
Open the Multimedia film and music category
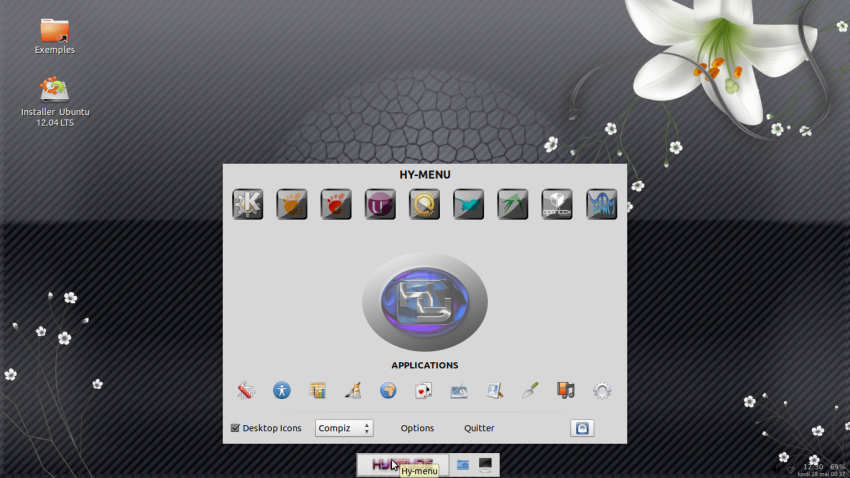pyautogui.click(x=565, y=391)
